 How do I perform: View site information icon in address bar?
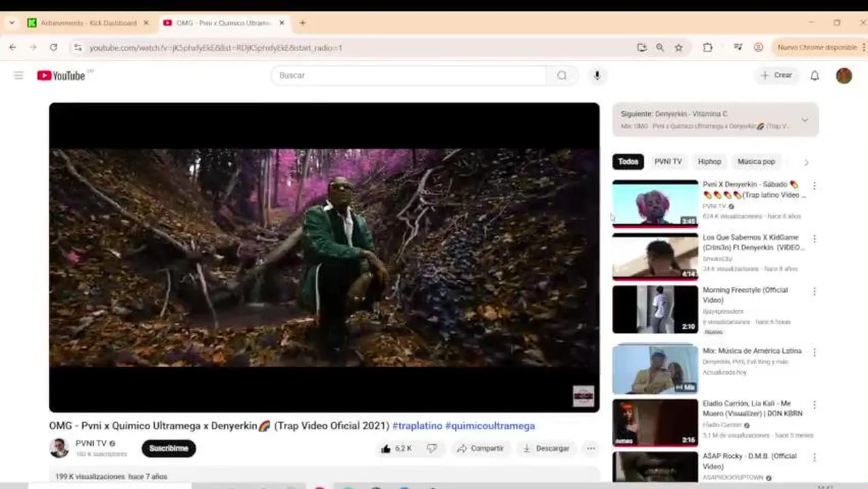point(77,48)
